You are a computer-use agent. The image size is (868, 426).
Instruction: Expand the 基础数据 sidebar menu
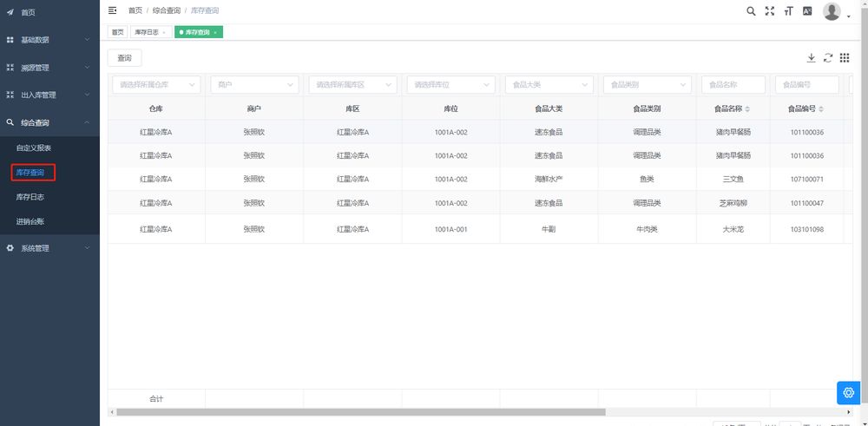pos(49,40)
